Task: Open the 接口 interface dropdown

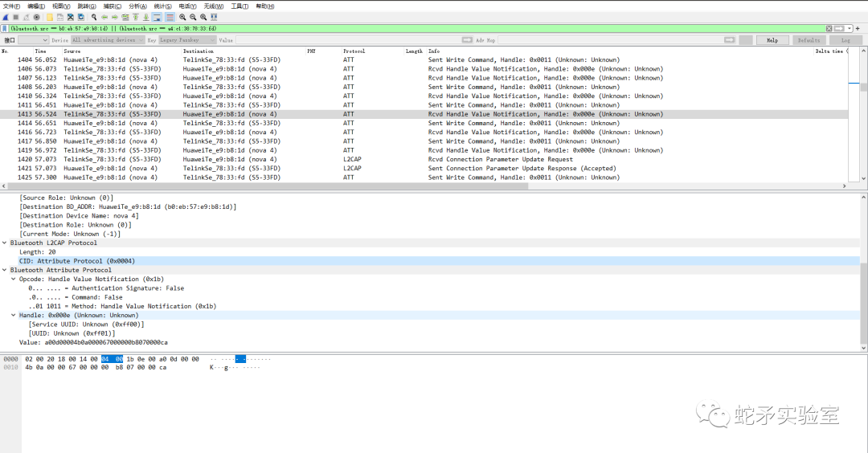Action: coord(33,40)
